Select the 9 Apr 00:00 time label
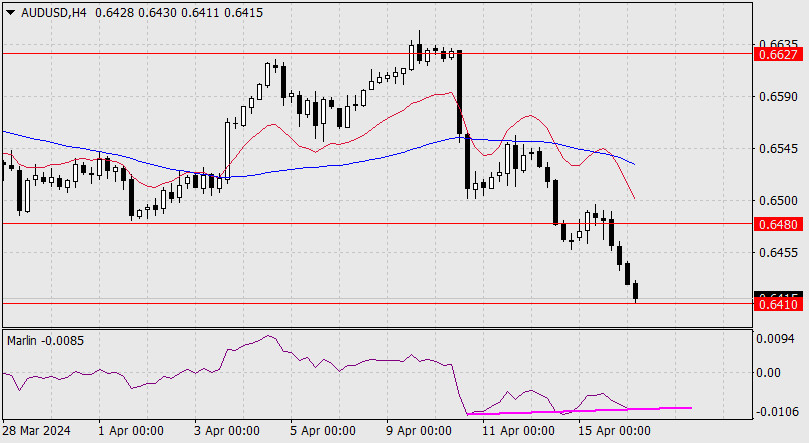The image size is (809, 443). [419, 431]
